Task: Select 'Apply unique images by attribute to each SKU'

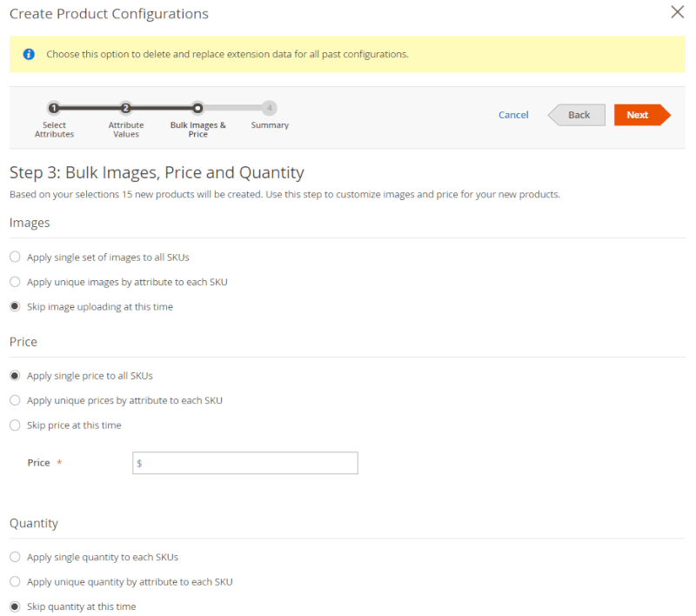Action: click(x=14, y=282)
